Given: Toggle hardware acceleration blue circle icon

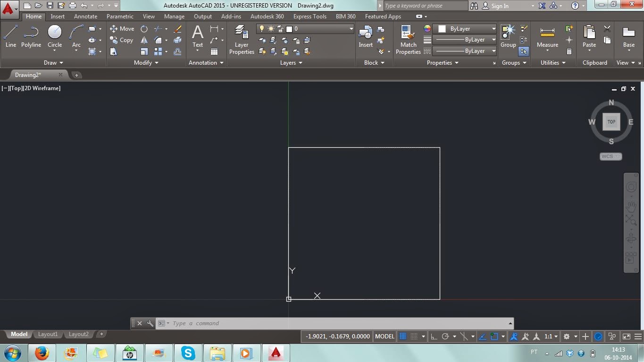Looking at the screenshot, I should pyautogui.click(x=598, y=337).
